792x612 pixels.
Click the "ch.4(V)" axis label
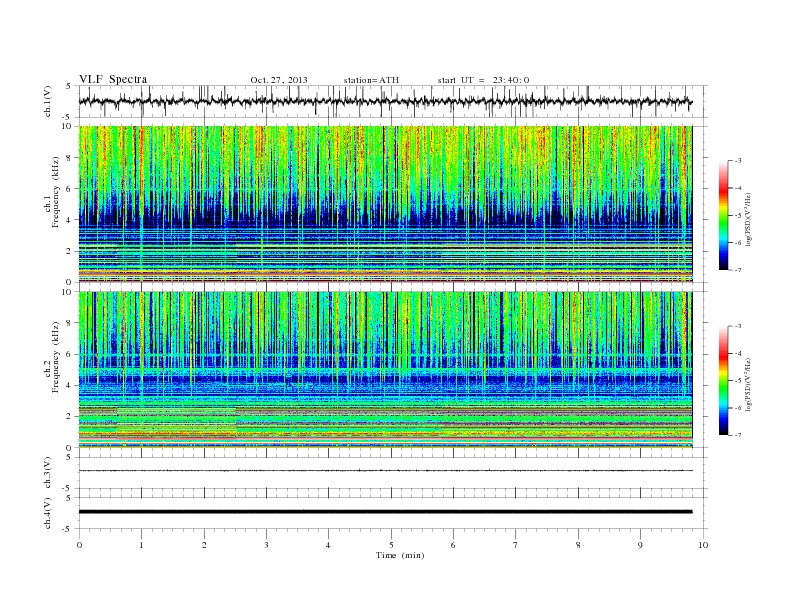tap(47, 513)
